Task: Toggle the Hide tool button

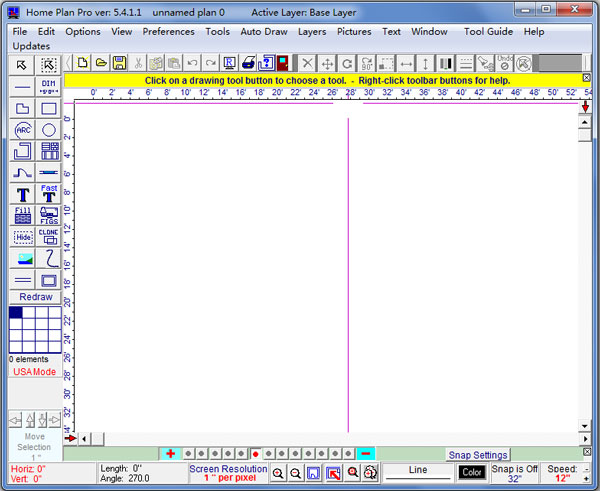Action: pos(22,236)
